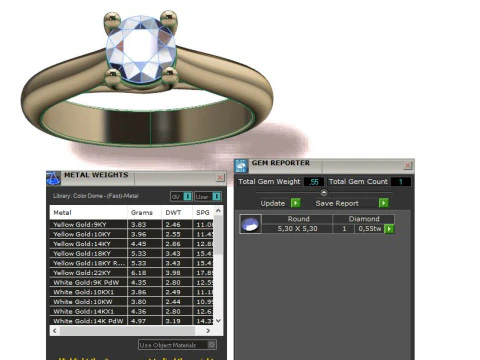This screenshot has height=360, width=480.
Task: Select the Yellow Gold:18KY row
Action: point(132,253)
